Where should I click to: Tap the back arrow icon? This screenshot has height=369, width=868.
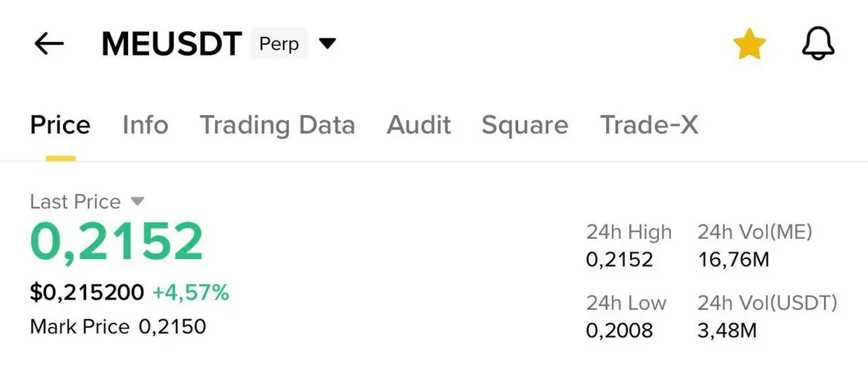pos(49,44)
